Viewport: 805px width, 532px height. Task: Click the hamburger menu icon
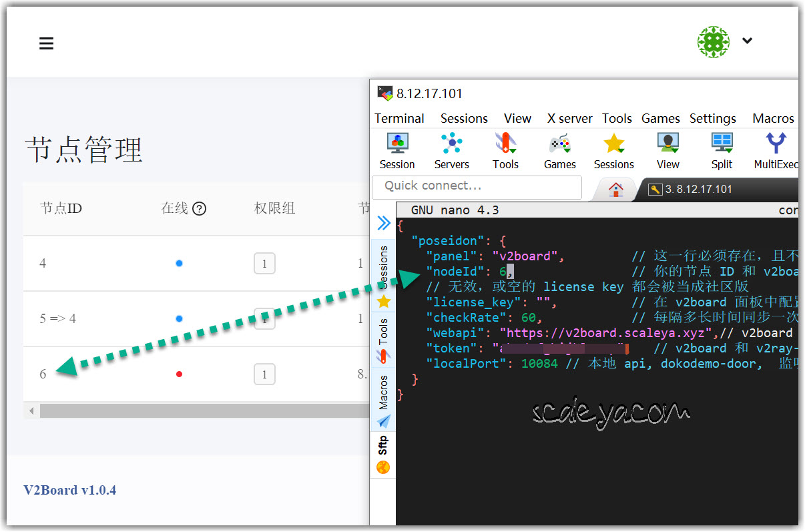[46, 43]
